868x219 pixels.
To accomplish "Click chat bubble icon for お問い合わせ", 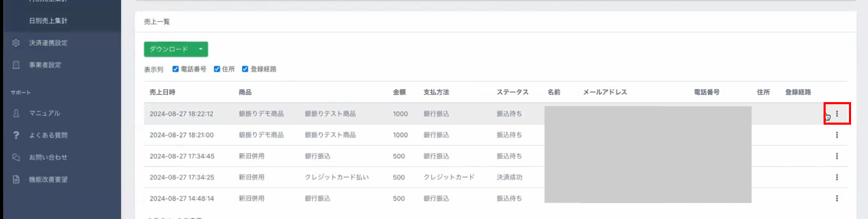I will point(16,158).
